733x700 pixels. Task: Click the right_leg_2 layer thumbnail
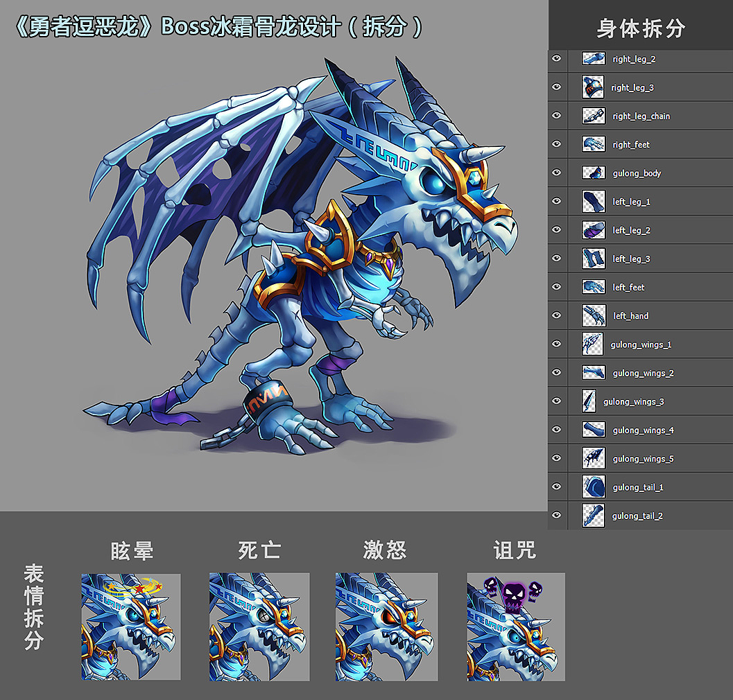594,58
